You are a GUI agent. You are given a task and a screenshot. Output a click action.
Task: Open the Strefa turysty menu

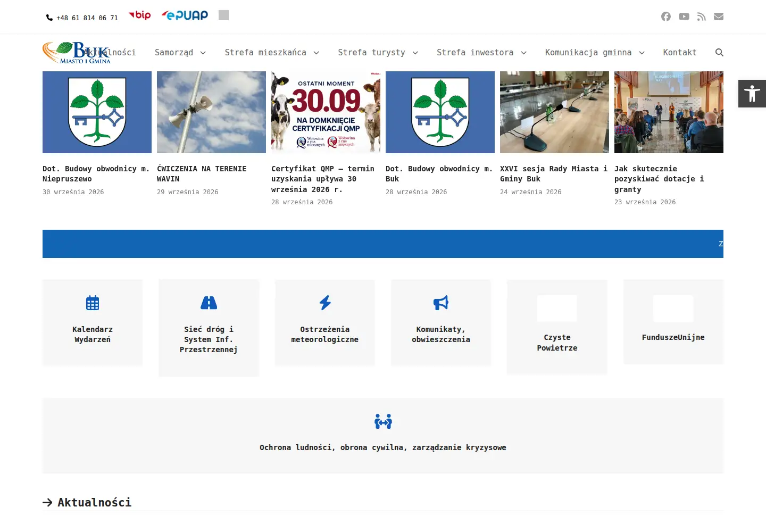coord(371,52)
